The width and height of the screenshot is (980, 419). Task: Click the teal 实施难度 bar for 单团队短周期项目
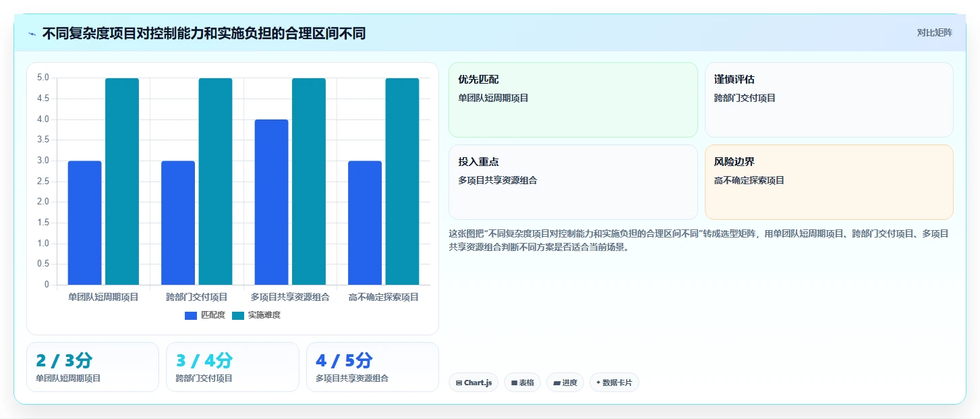point(122,181)
